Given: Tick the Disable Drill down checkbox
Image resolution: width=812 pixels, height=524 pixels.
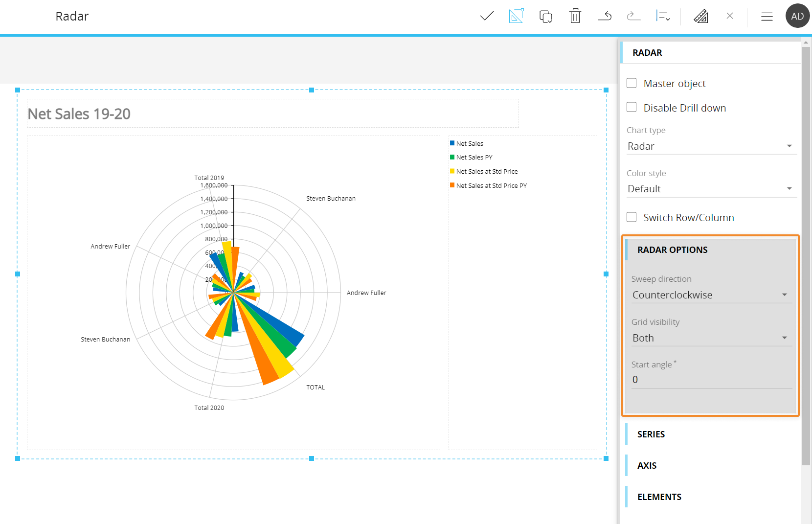Looking at the screenshot, I should [632, 107].
